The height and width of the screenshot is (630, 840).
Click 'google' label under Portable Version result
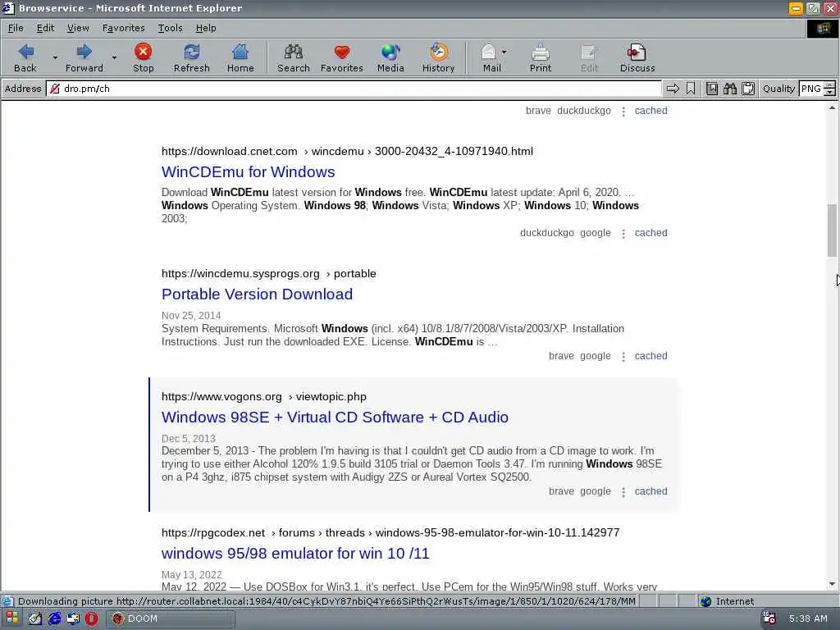[596, 356]
